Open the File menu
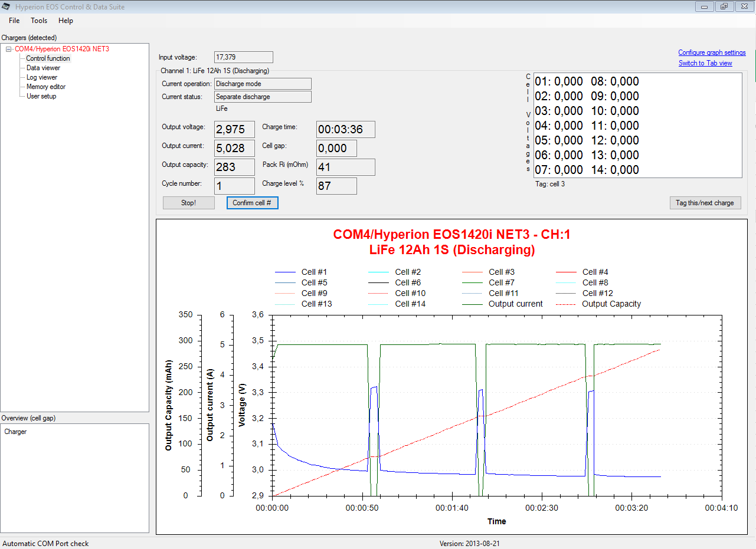Image resolution: width=756 pixels, height=549 pixels. click(x=14, y=21)
